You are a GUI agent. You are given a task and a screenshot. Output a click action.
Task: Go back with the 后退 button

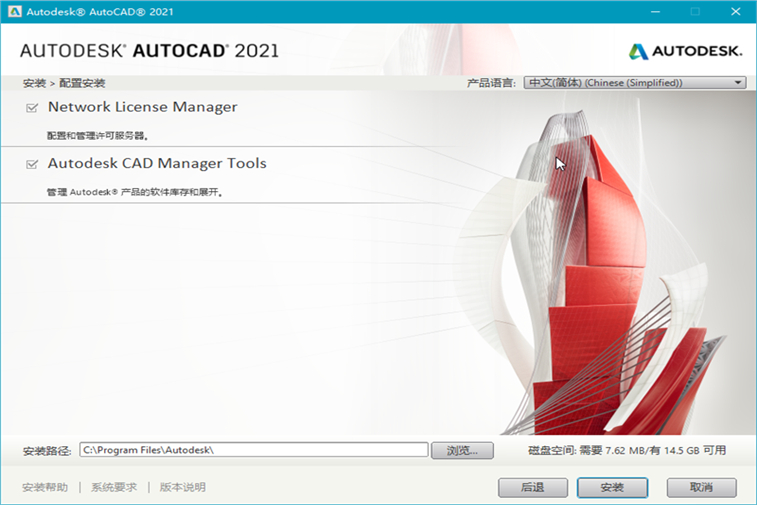(533, 488)
